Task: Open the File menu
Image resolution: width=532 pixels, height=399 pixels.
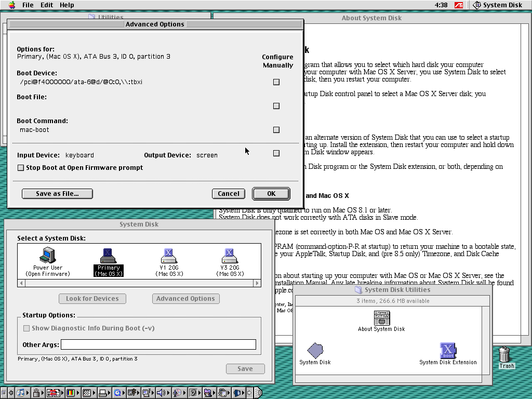Action: 28,5
